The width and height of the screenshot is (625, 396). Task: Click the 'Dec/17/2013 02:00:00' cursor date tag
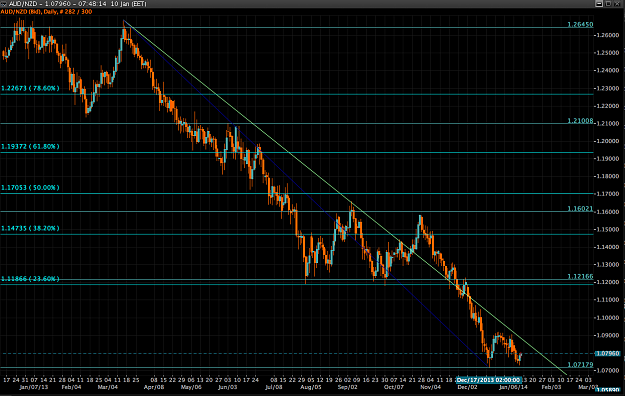click(x=488, y=380)
